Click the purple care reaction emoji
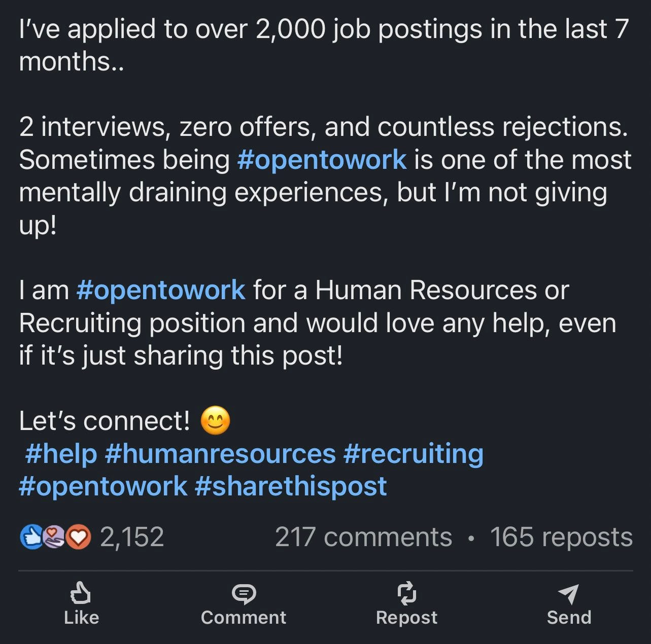 click(53, 536)
